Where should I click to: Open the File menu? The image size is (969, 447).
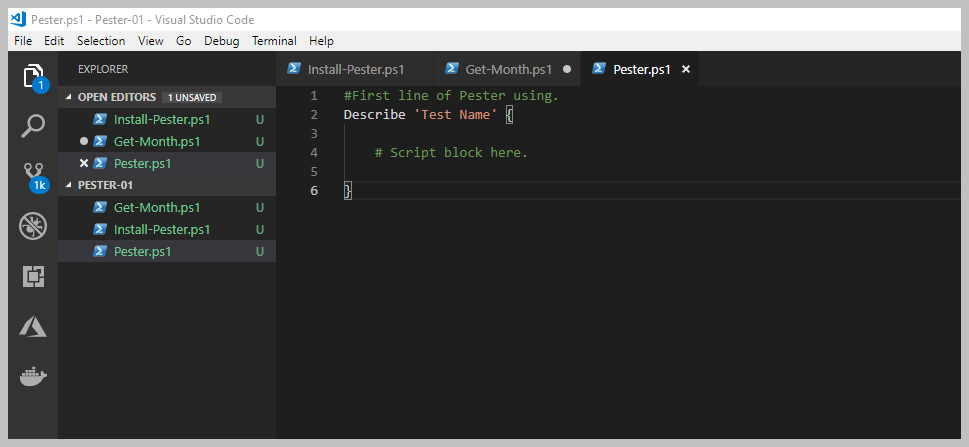tap(23, 41)
